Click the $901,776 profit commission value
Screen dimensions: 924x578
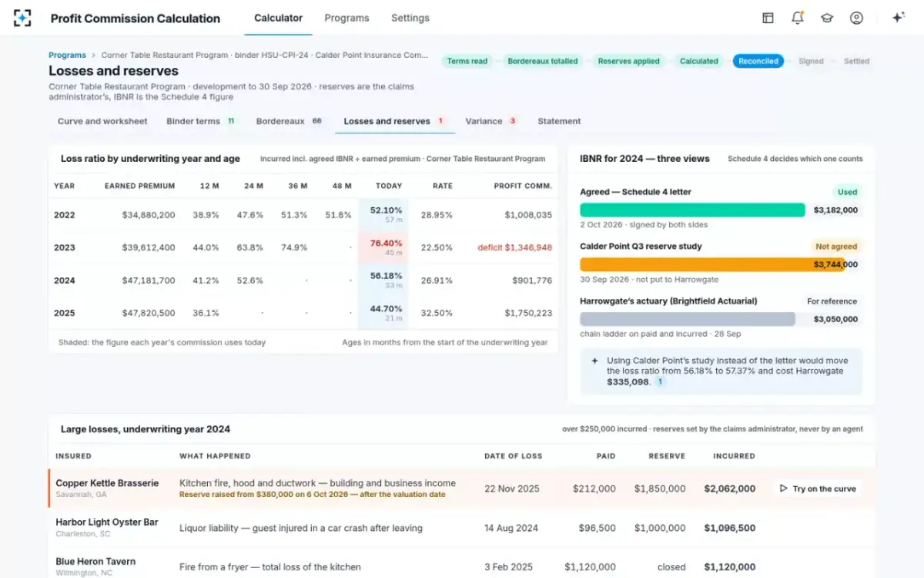tap(532, 281)
